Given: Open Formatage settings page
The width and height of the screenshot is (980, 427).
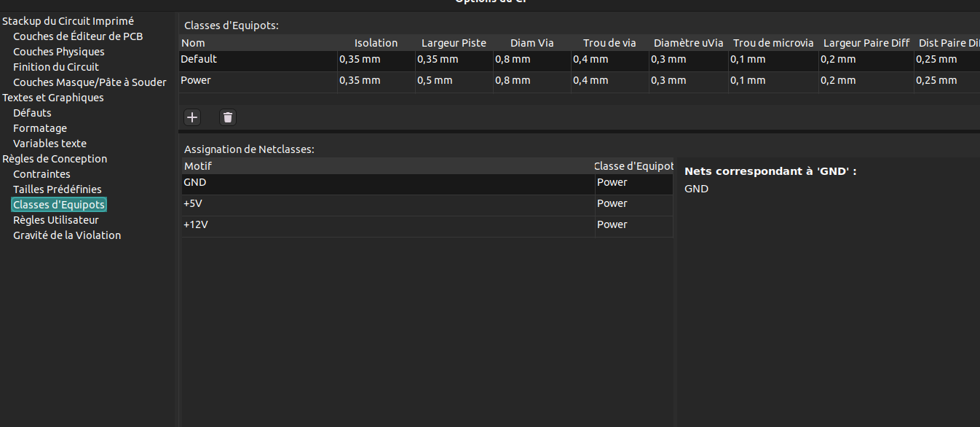Looking at the screenshot, I should tap(40, 128).
